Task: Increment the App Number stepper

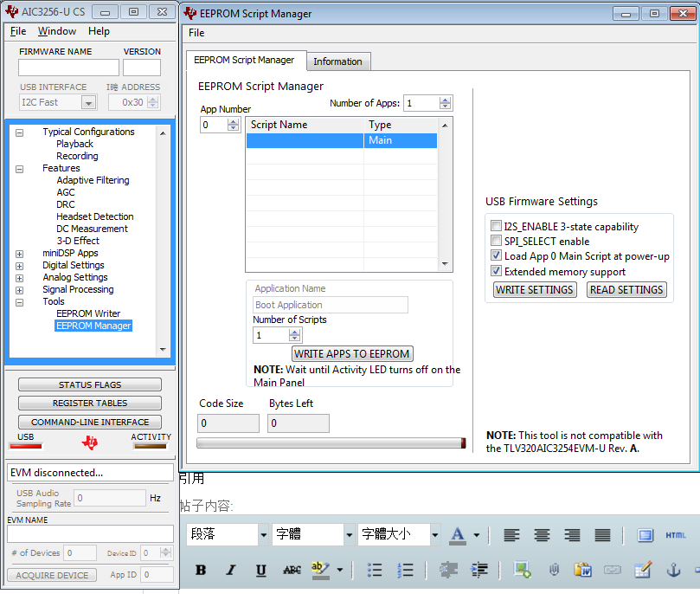Action: point(233,121)
